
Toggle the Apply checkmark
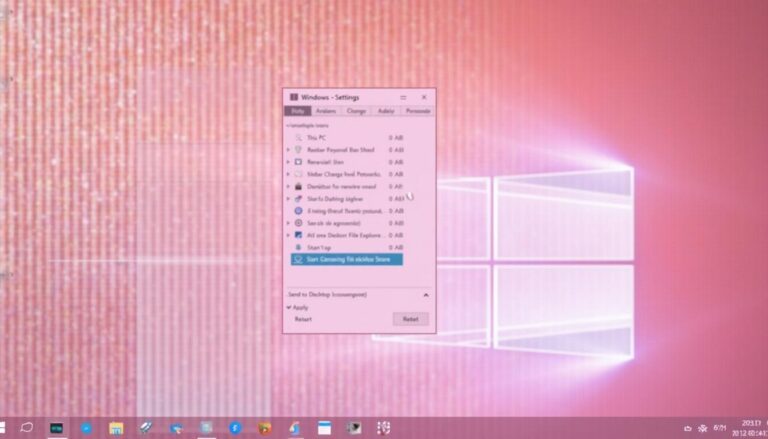289,307
